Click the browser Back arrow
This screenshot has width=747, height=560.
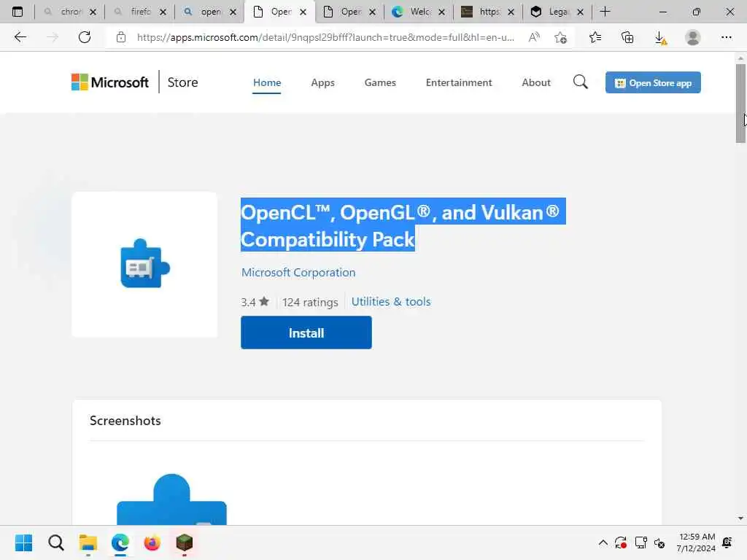(x=20, y=37)
